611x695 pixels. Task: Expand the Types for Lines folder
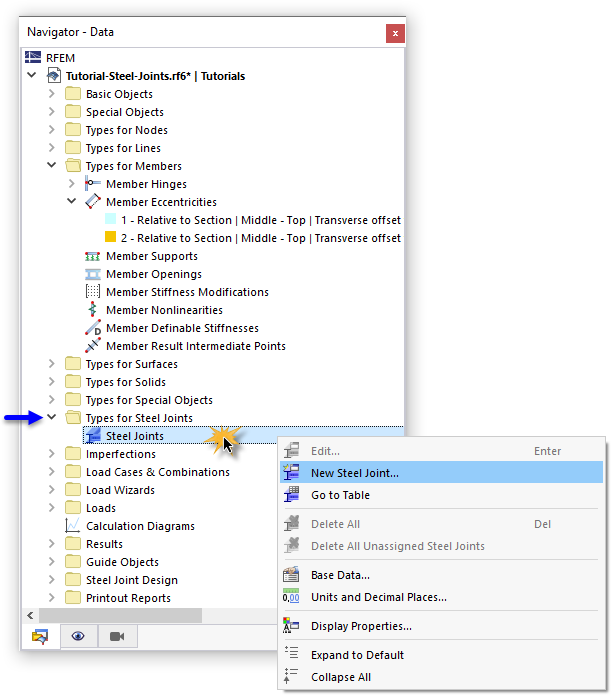pyautogui.click(x=52, y=148)
